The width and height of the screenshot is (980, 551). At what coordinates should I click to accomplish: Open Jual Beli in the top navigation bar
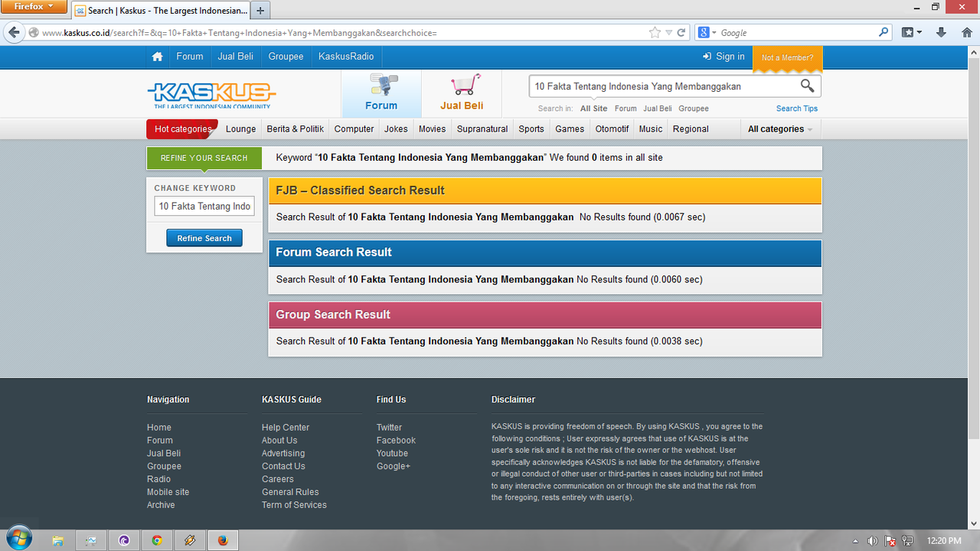[x=236, y=57]
